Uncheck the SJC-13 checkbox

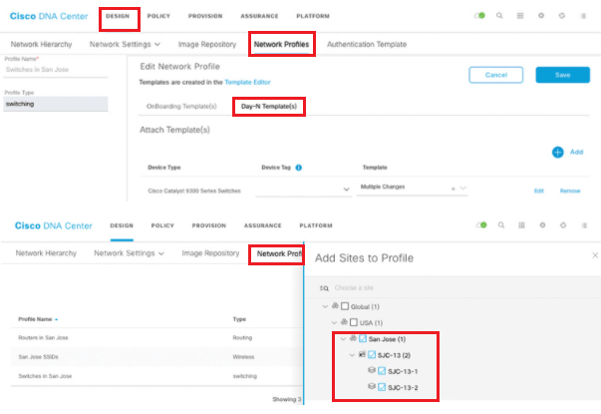pyautogui.click(x=372, y=355)
